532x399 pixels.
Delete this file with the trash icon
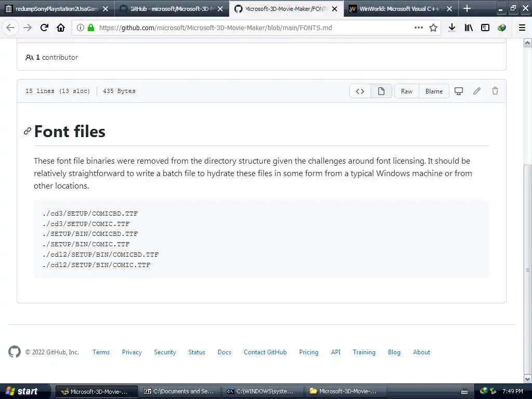[495, 91]
